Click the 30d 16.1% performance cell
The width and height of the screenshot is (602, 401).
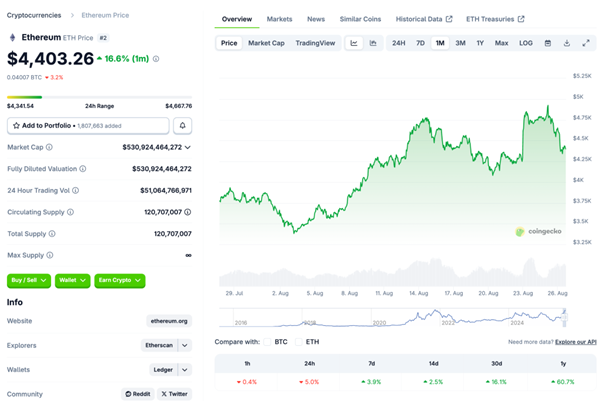[x=496, y=382]
